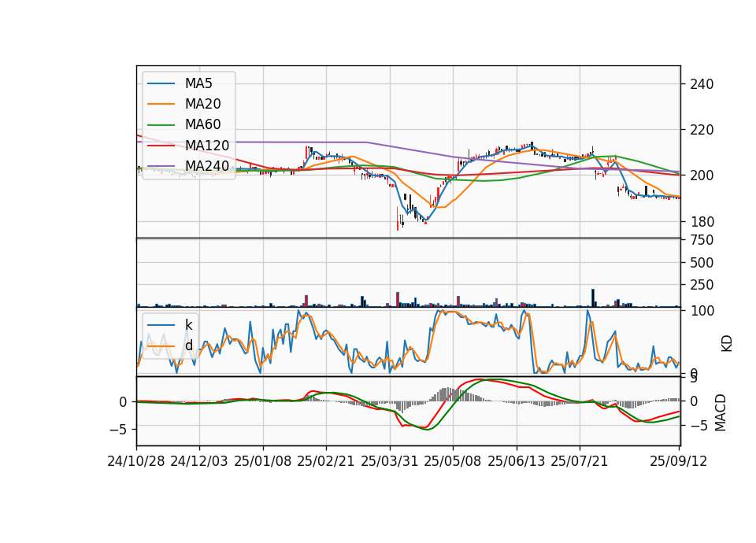Click the blue MA5 legend line swatch
The image size is (756, 543).
click(x=161, y=84)
